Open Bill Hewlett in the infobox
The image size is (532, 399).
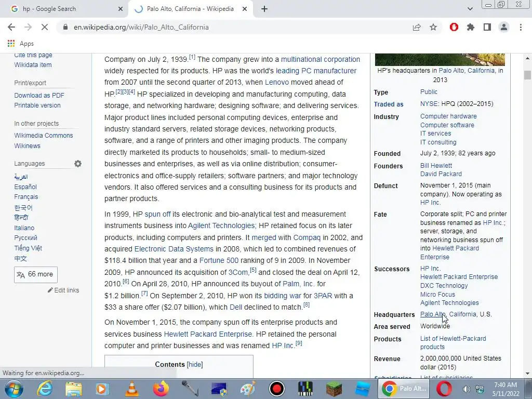coord(436,166)
